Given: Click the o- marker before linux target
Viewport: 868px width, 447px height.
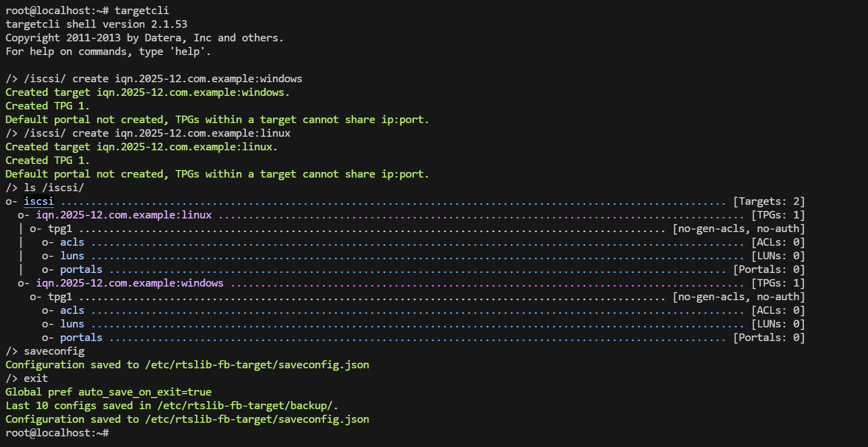Looking at the screenshot, I should (x=24, y=215).
